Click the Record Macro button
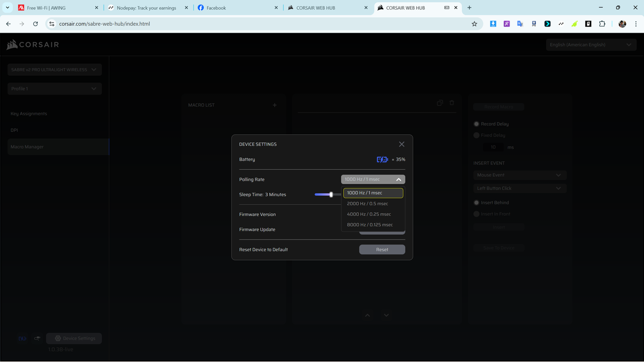The height and width of the screenshot is (362, 644). 499,107
